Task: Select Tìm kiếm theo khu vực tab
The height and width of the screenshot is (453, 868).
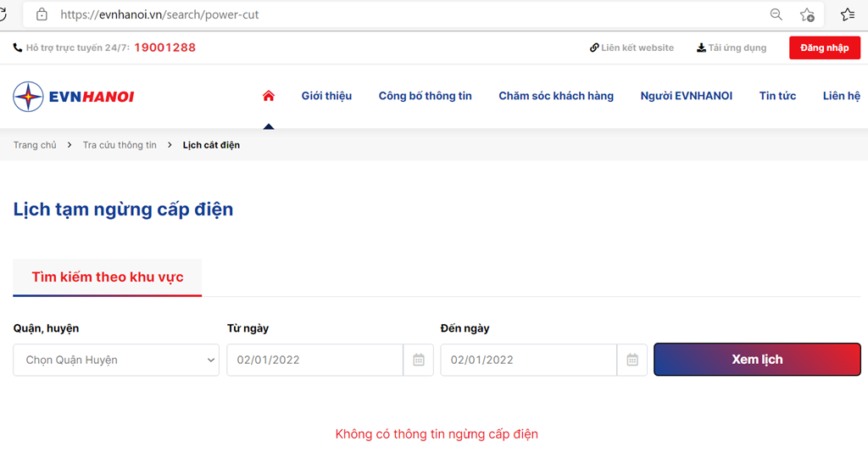Action: [108, 277]
